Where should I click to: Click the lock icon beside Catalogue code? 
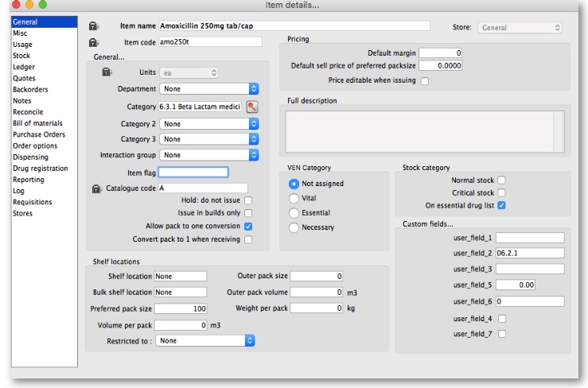pos(97,188)
